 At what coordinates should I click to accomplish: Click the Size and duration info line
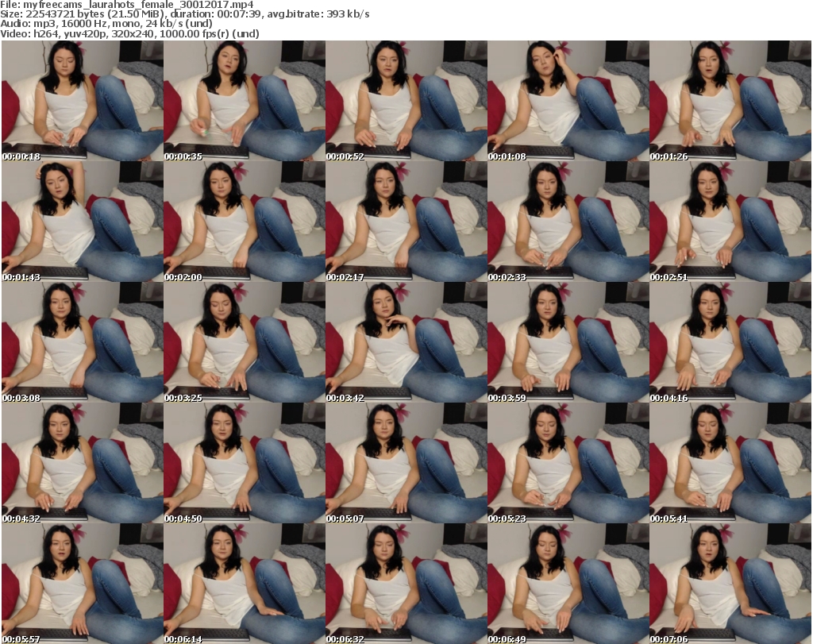click(184, 14)
